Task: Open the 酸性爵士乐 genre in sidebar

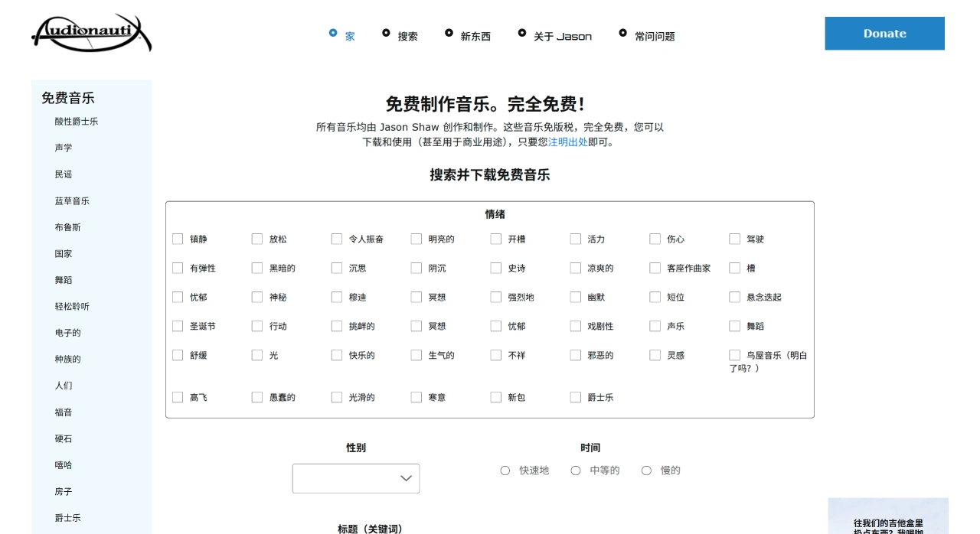Action: 77,122
